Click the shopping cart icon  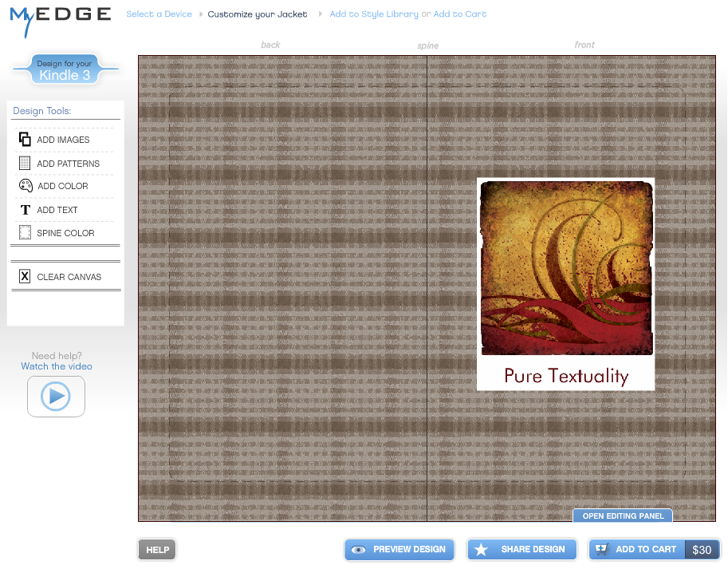tap(602, 549)
